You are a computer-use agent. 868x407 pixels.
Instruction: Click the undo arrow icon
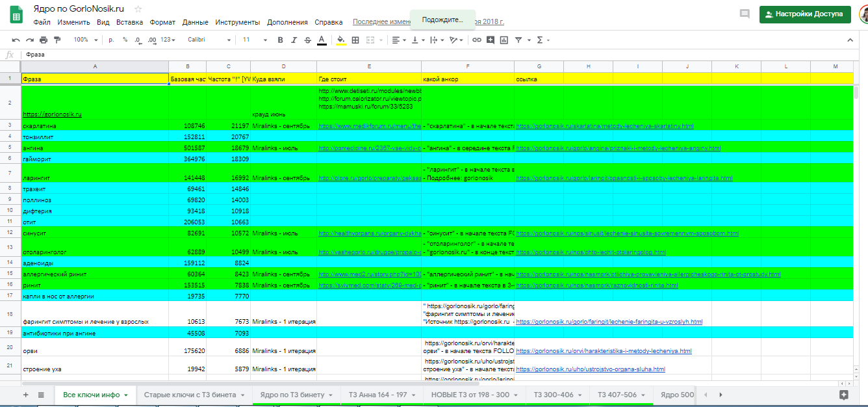tap(16, 40)
